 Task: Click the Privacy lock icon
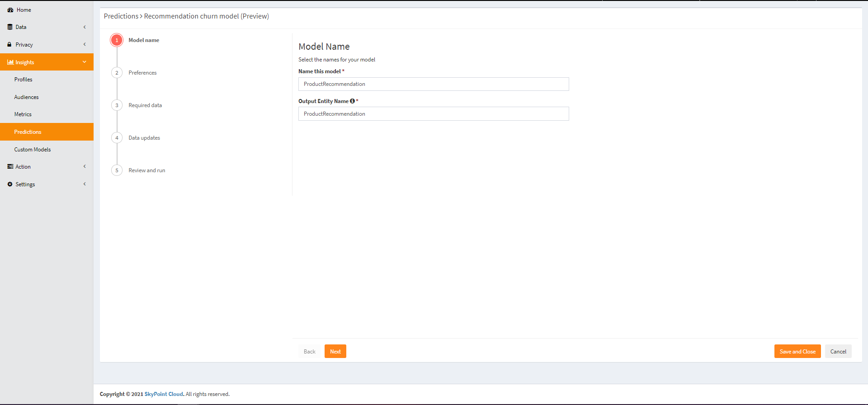(x=9, y=45)
